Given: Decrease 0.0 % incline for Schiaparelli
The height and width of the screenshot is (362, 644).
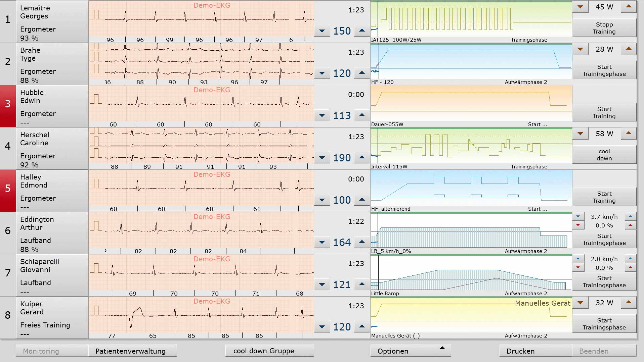Looking at the screenshot, I should pos(578,268).
